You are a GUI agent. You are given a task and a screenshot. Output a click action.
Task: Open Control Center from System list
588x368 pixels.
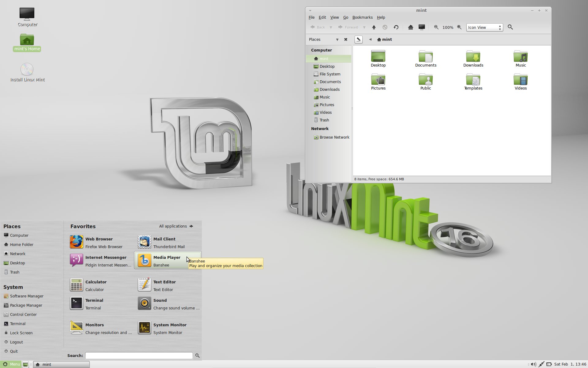click(x=20, y=315)
